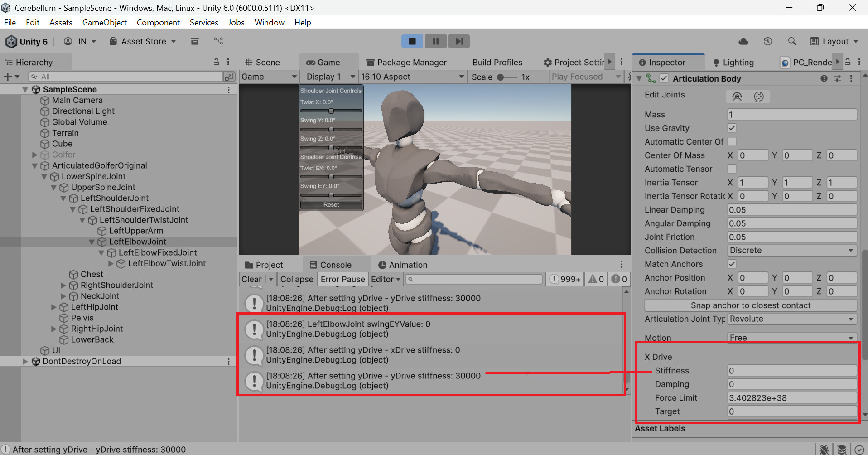Open Unity version history via the clock icon

coord(767,41)
